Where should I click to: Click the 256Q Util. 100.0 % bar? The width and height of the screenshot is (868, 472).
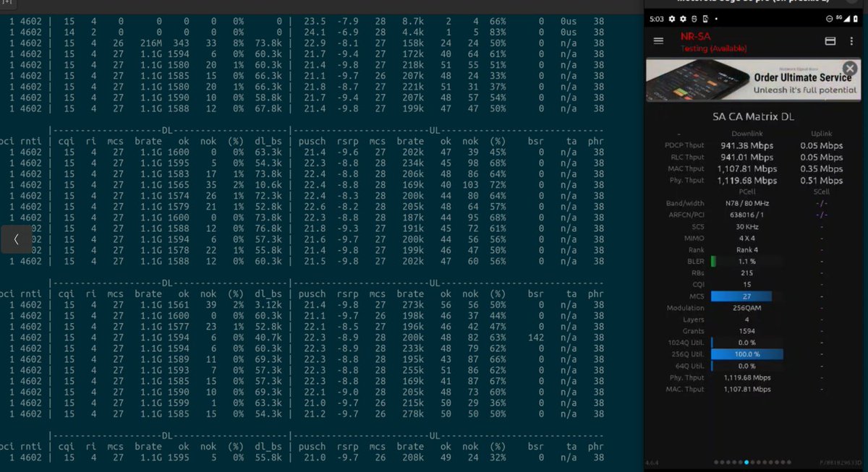coord(747,354)
